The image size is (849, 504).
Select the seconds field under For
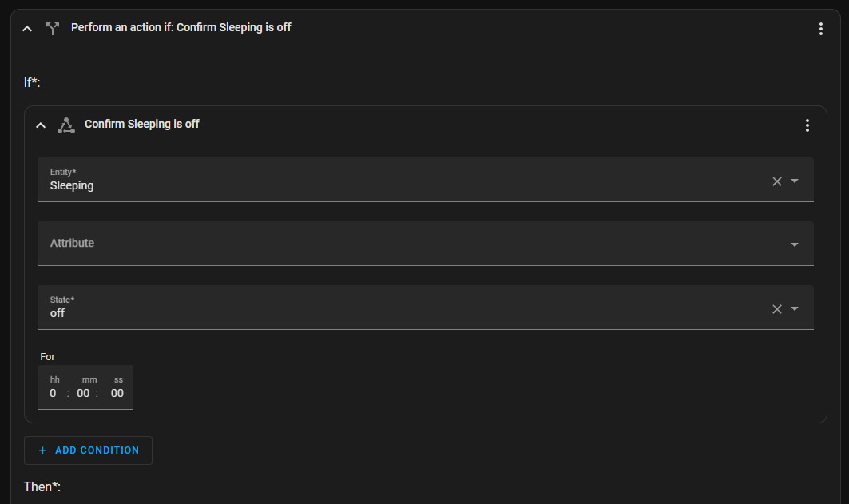click(x=117, y=393)
